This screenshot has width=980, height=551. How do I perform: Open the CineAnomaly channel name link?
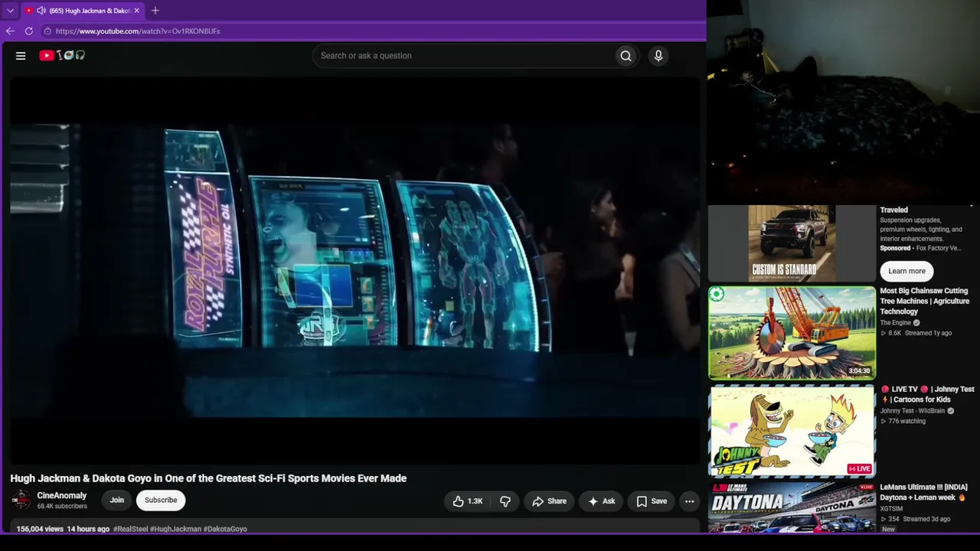click(62, 496)
